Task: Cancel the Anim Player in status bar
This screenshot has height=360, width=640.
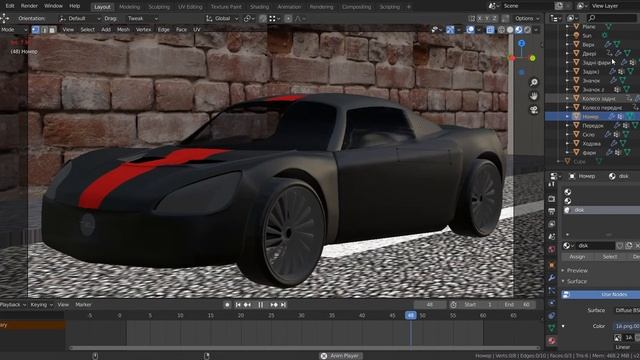Action: (324, 356)
